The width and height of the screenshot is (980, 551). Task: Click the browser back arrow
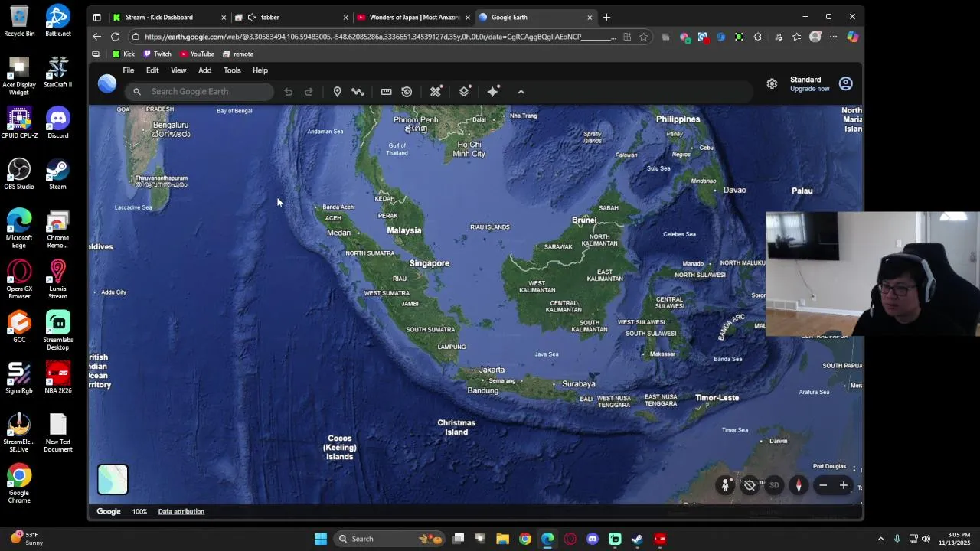pyautogui.click(x=96, y=37)
